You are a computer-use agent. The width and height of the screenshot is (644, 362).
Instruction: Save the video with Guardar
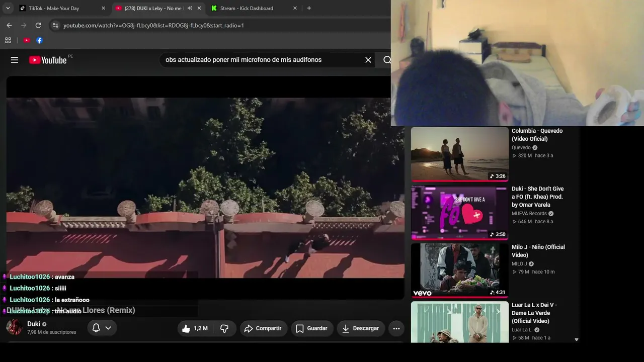(x=312, y=328)
